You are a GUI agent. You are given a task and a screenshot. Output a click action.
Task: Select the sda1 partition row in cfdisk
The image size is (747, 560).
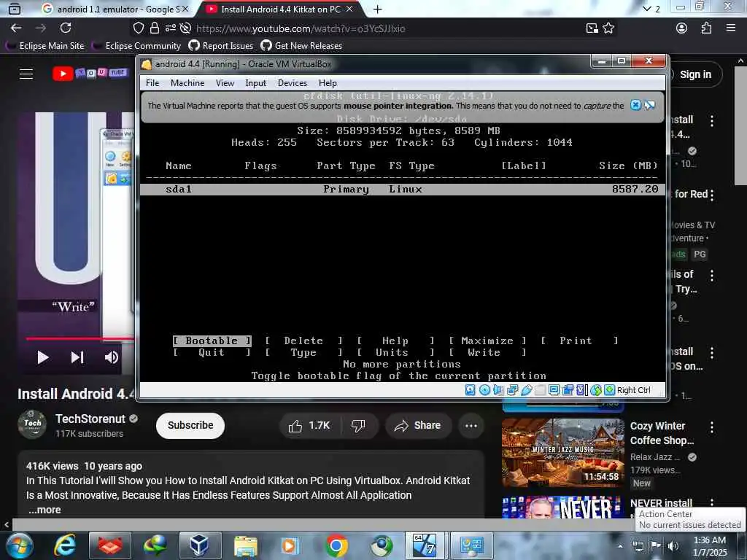point(403,189)
